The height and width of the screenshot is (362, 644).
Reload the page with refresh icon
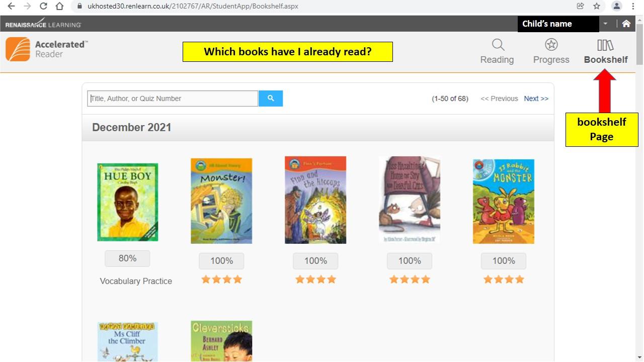[x=43, y=7]
